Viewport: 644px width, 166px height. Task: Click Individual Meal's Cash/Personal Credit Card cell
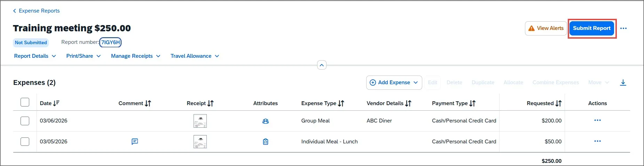point(464,142)
